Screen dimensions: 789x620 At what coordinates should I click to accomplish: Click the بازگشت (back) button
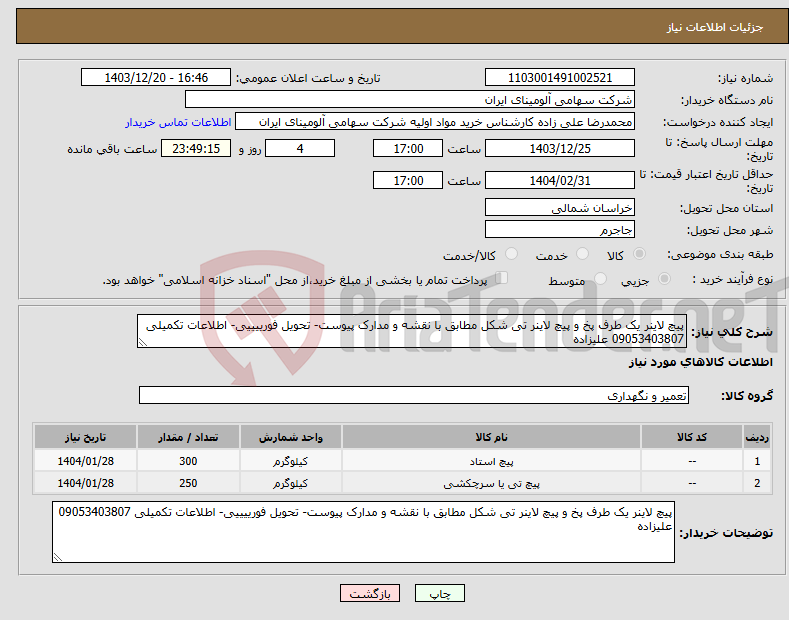[x=370, y=593]
